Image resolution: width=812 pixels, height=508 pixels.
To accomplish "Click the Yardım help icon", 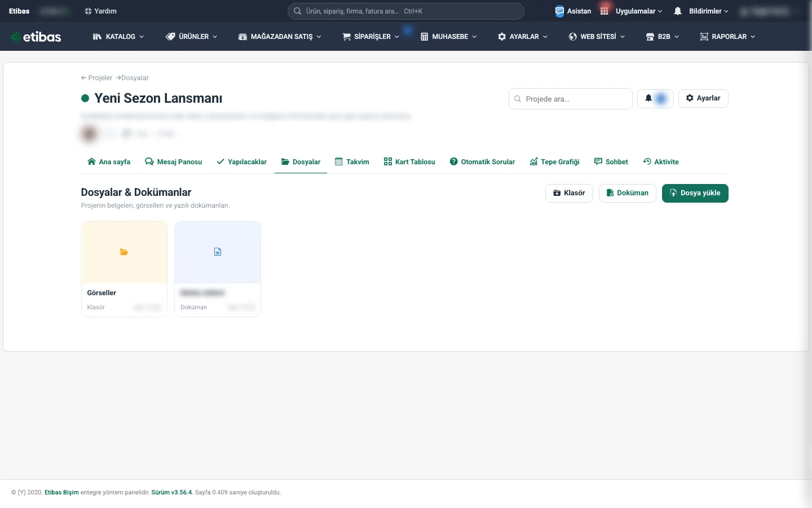I will pos(88,11).
